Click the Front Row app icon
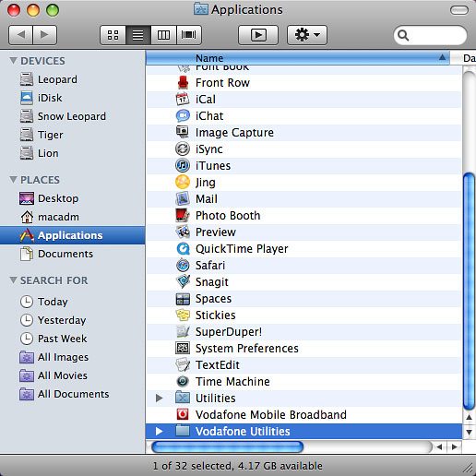Image resolution: width=476 pixels, height=476 pixels. click(183, 83)
